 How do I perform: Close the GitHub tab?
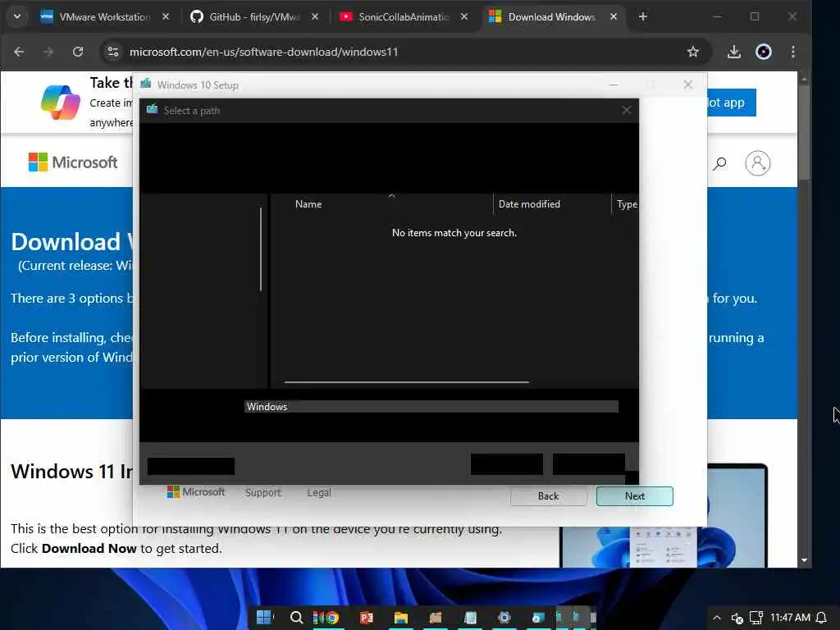(315, 16)
